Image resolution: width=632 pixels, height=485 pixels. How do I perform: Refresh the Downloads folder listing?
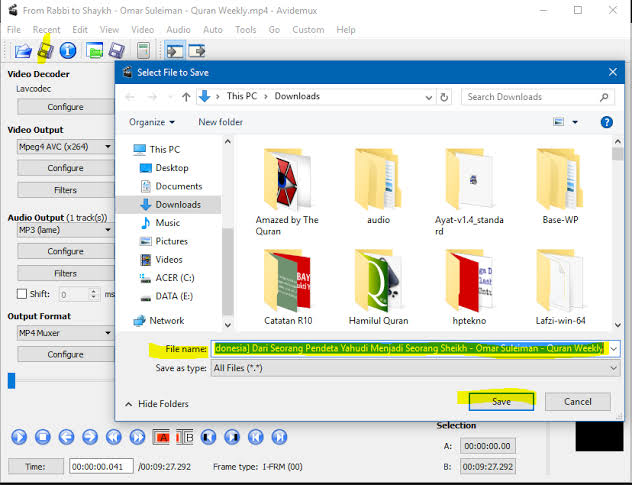(x=444, y=97)
